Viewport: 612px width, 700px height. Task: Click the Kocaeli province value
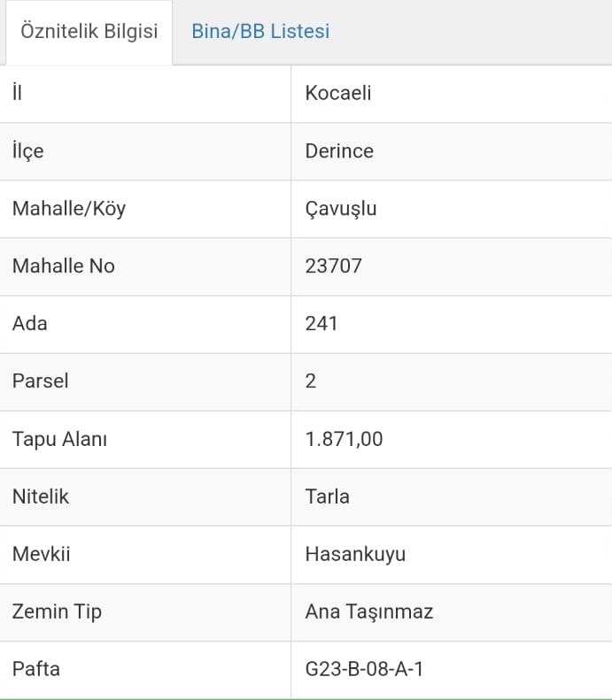click(338, 93)
